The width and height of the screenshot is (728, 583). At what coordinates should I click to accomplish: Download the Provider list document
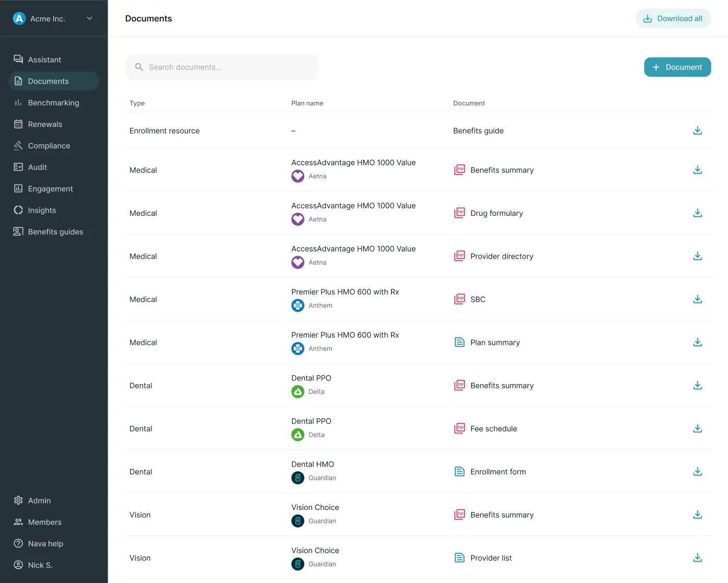[x=697, y=557]
